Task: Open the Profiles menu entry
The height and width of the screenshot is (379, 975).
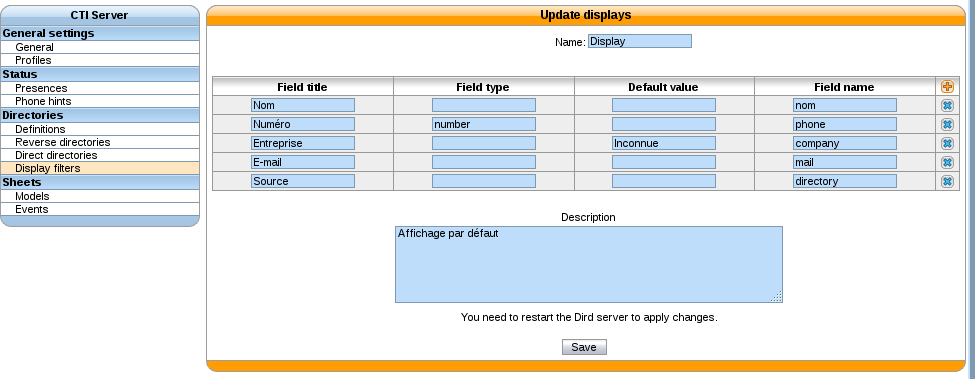Action: click(33, 60)
